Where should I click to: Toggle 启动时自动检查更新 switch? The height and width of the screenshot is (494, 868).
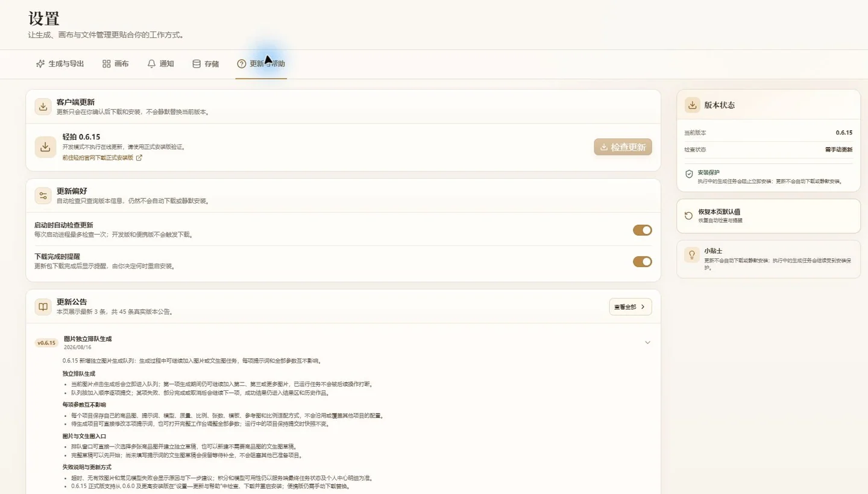click(642, 230)
